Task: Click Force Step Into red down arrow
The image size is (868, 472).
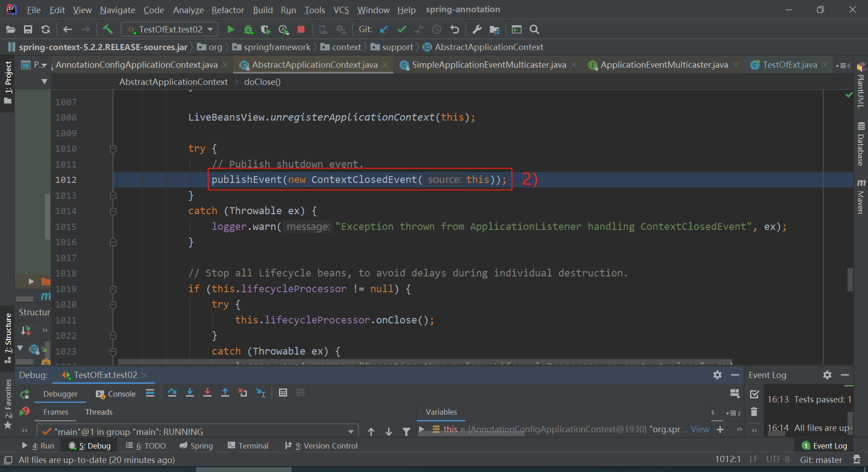Action: (208, 393)
